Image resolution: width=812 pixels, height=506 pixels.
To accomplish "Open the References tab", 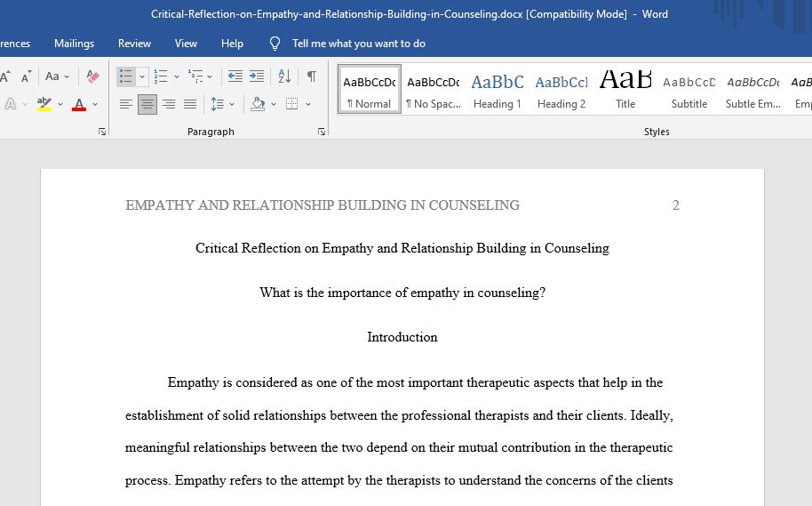I will coord(15,44).
